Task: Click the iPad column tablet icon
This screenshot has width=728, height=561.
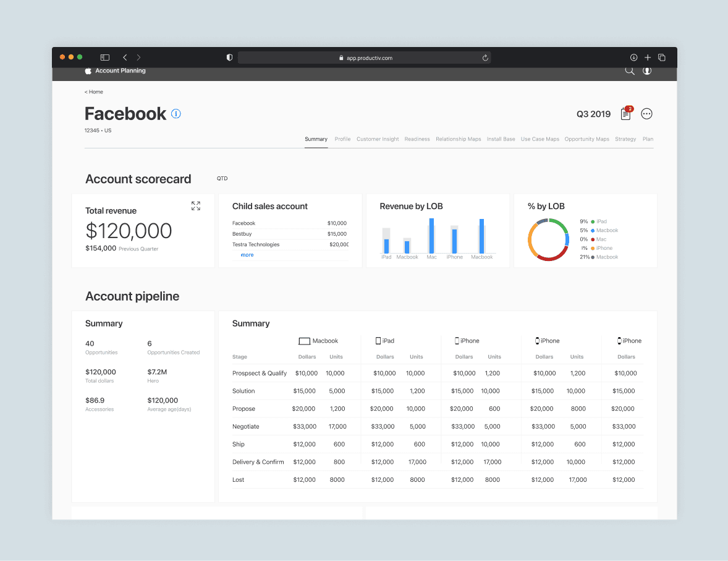Action: point(378,341)
